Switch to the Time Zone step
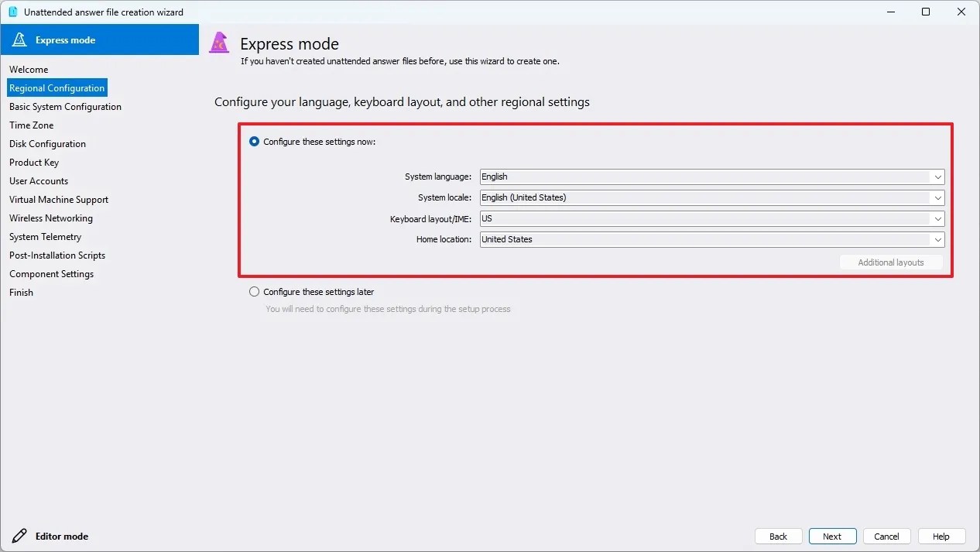 pyautogui.click(x=31, y=125)
